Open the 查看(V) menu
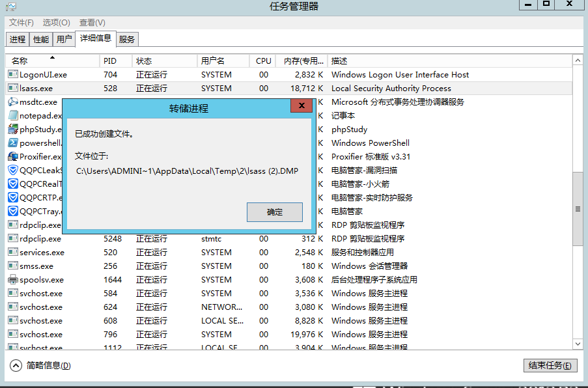Image resolution: width=588 pixels, height=388 pixels. (92, 23)
